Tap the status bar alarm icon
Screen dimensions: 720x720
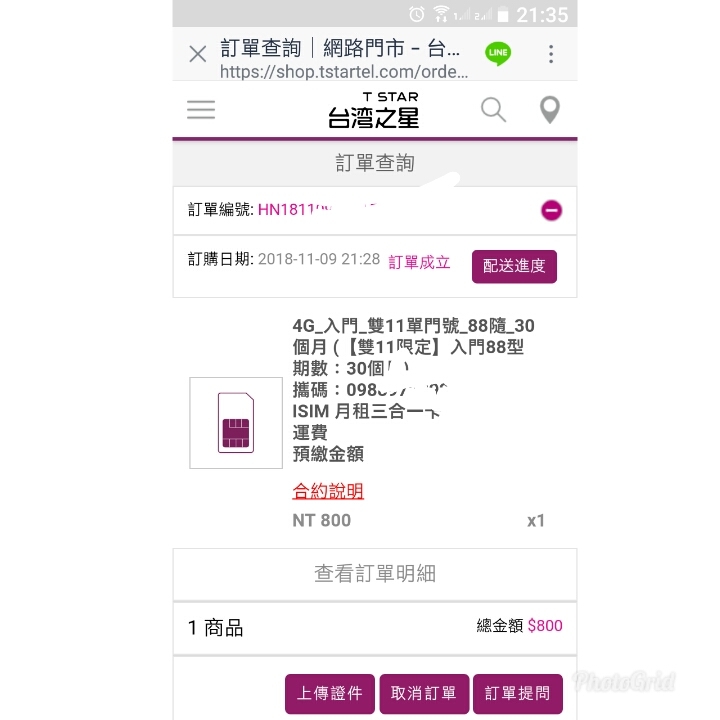coord(416,14)
